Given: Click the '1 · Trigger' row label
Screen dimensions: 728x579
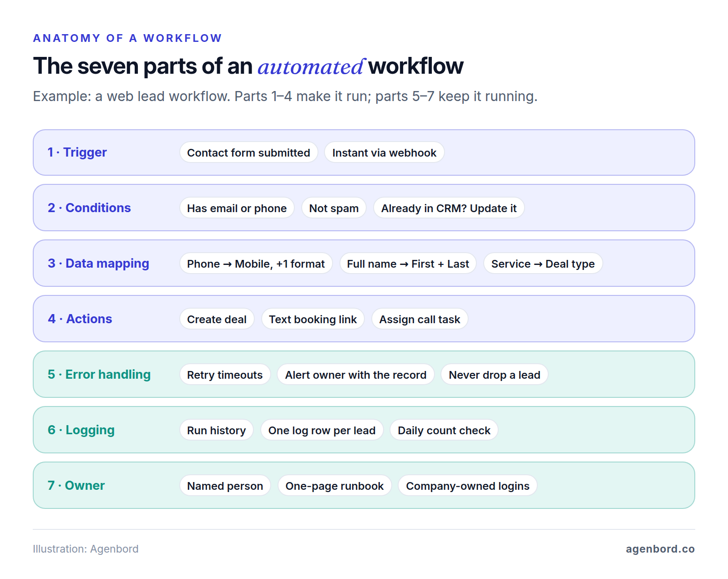Looking at the screenshot, I should [x=77, y=152].
